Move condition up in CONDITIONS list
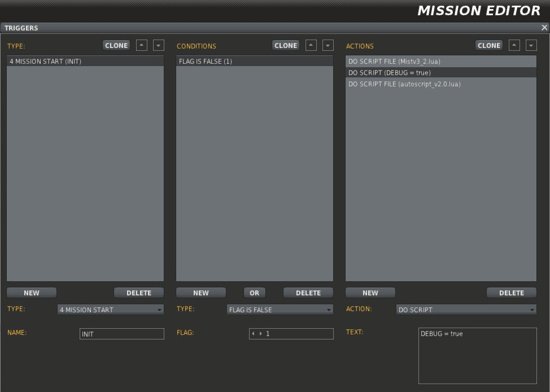 click(x=311, y=45)
